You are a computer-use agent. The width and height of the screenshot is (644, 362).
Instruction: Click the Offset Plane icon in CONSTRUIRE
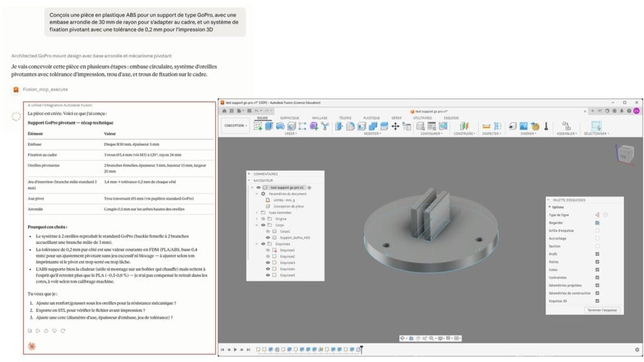pos(464,126)
